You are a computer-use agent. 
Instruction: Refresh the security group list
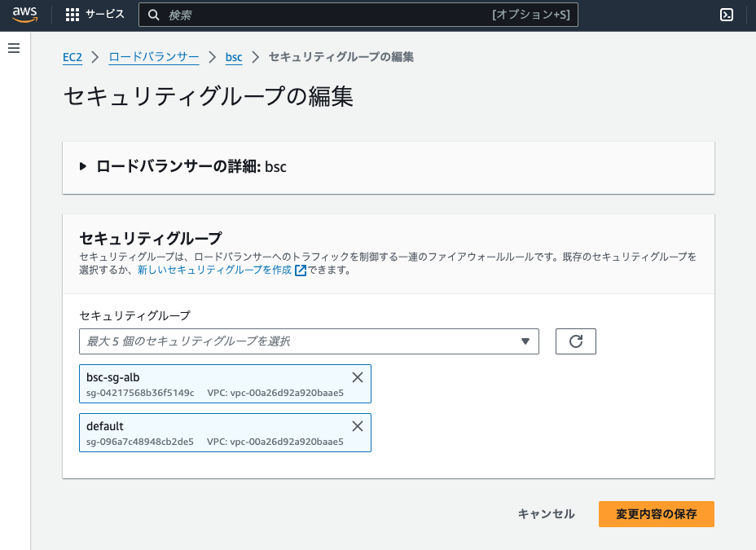click(576, 341)
